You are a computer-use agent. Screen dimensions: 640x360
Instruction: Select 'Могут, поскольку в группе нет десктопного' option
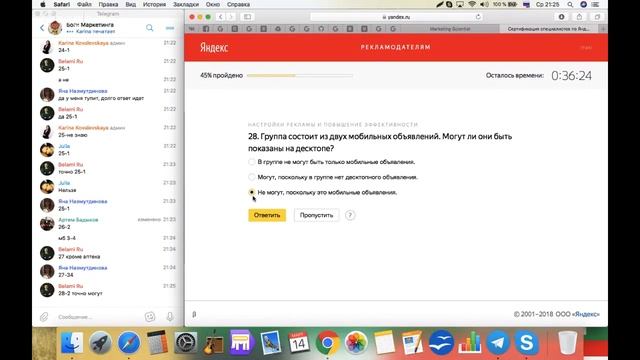coord(251,177)
